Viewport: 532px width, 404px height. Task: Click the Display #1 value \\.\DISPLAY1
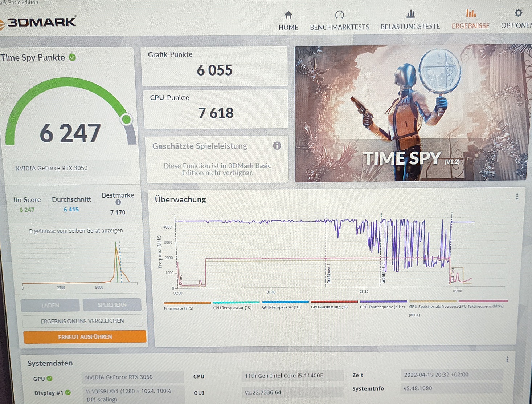(x=133, y=395)
